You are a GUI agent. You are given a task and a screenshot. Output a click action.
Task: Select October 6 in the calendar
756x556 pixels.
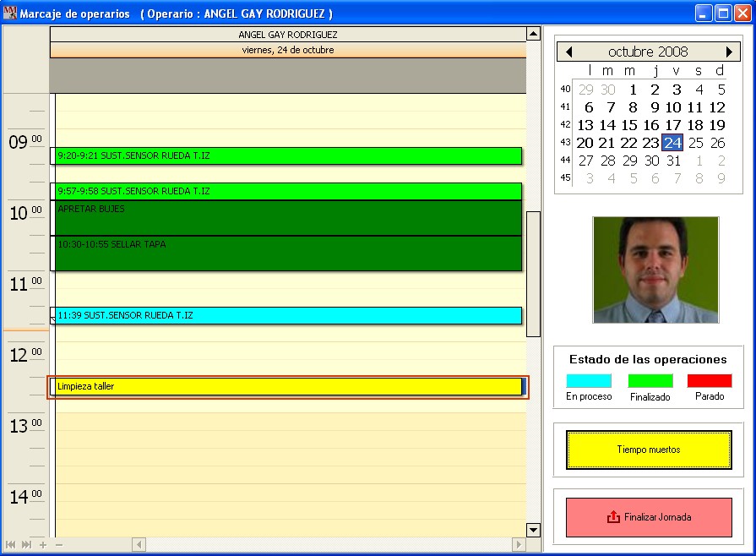(x=589, y=107)
